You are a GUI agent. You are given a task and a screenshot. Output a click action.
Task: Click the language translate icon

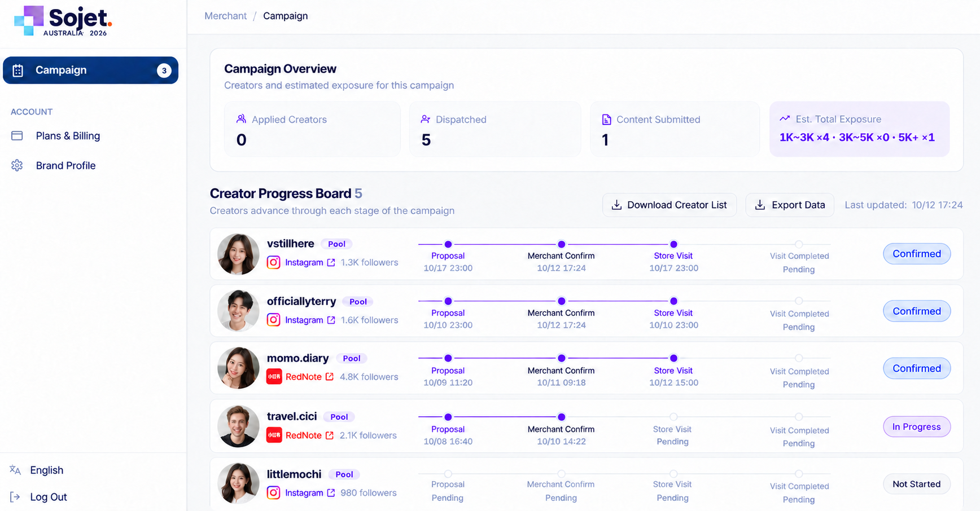pyautogui.click(x=15, y=470)
